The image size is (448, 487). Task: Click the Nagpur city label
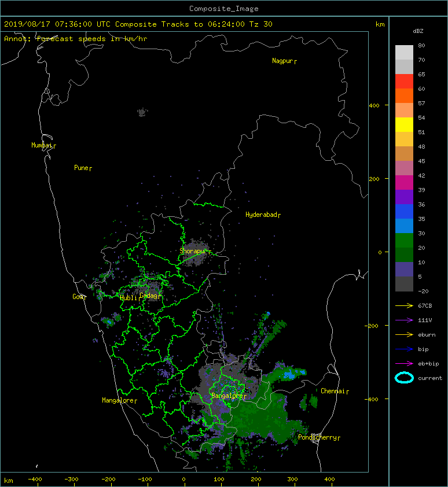coord(282,61)
